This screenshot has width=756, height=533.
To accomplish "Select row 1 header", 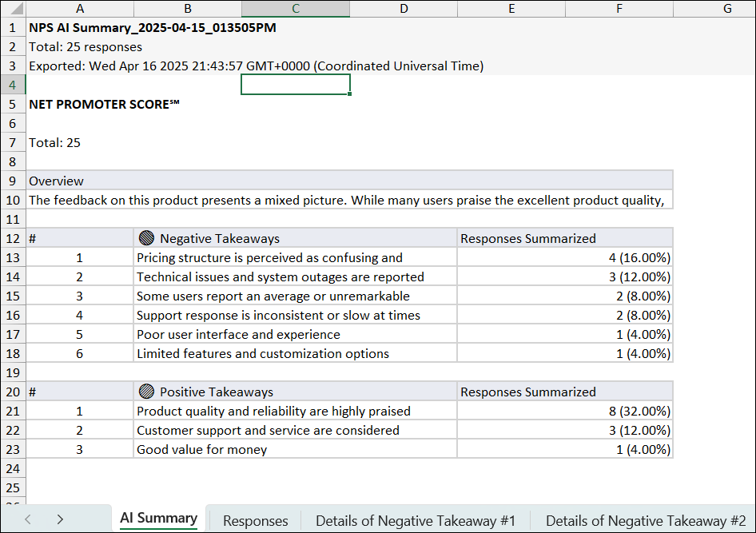I will point(13,27).
